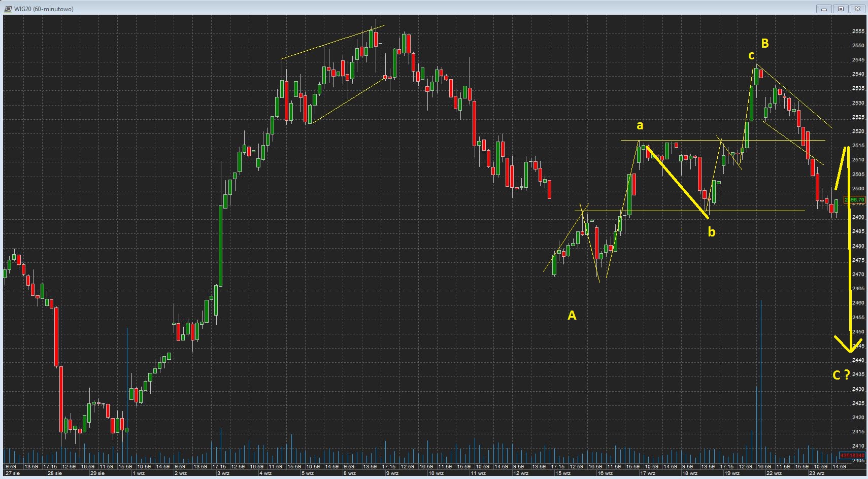Click the "5 wrz" date label

pyautogui.click(x=308, y=473)
